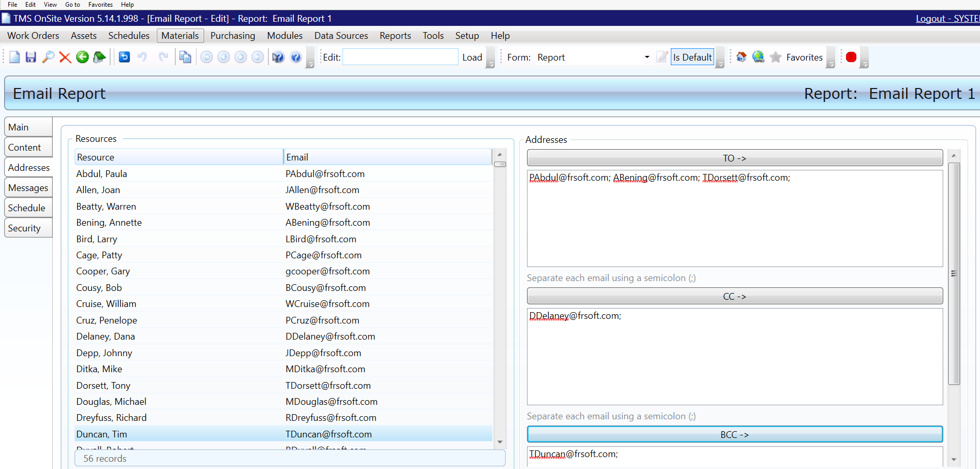Screen dimensions: 980x469
Task: Click inside the CC addresses text box
Action: pos(735,357)
